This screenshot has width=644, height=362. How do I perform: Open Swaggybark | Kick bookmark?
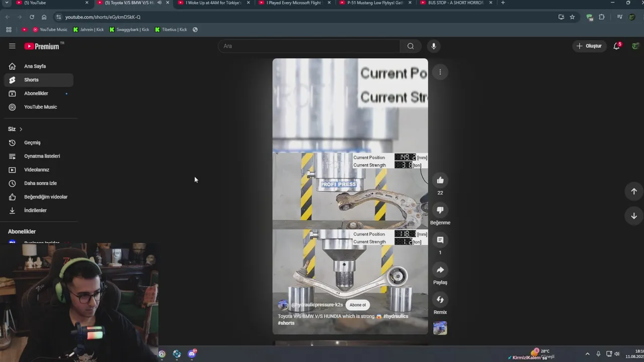129,29
